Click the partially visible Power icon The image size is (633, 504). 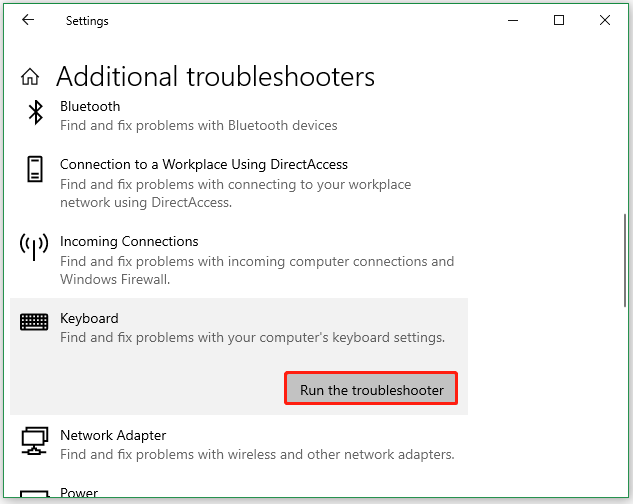pyautogui.click(x=35, y=496)
